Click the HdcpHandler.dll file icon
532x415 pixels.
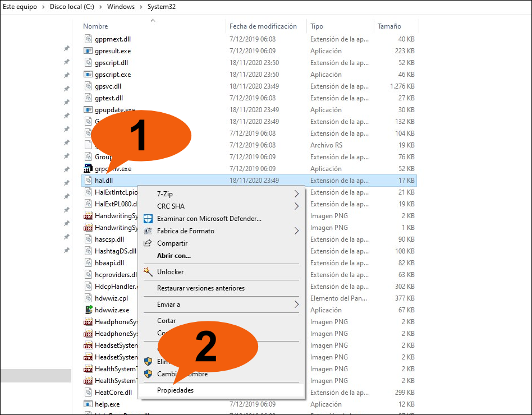(x=88, y=286)
